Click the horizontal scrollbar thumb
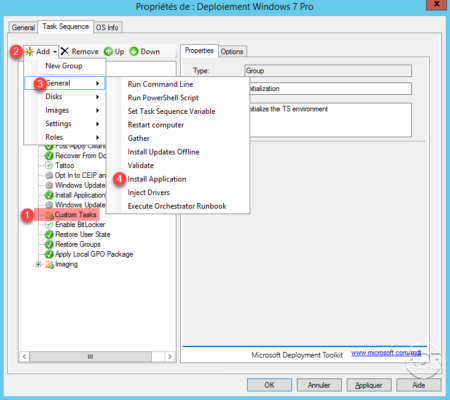 [x=90, y=357]
